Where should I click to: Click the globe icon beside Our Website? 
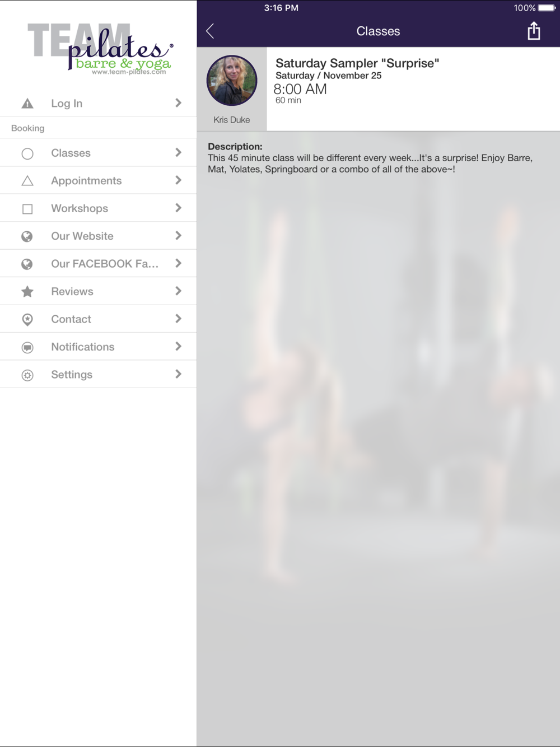point(27,236)
